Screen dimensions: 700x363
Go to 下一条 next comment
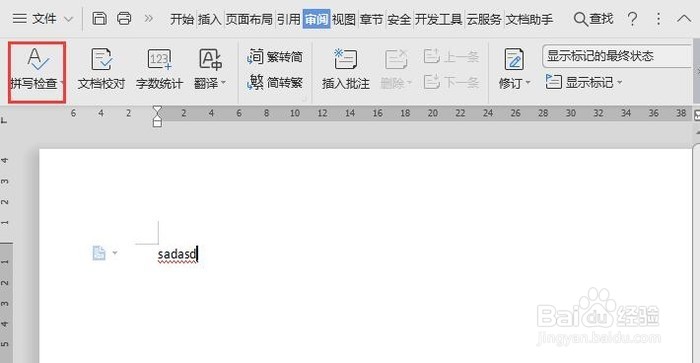[x=451, y=82]
